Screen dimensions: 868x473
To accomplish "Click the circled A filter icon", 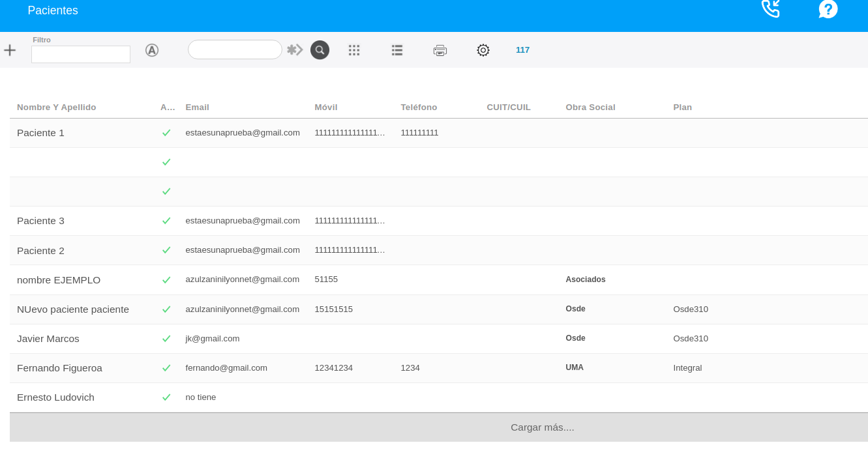I will (152, 50).
